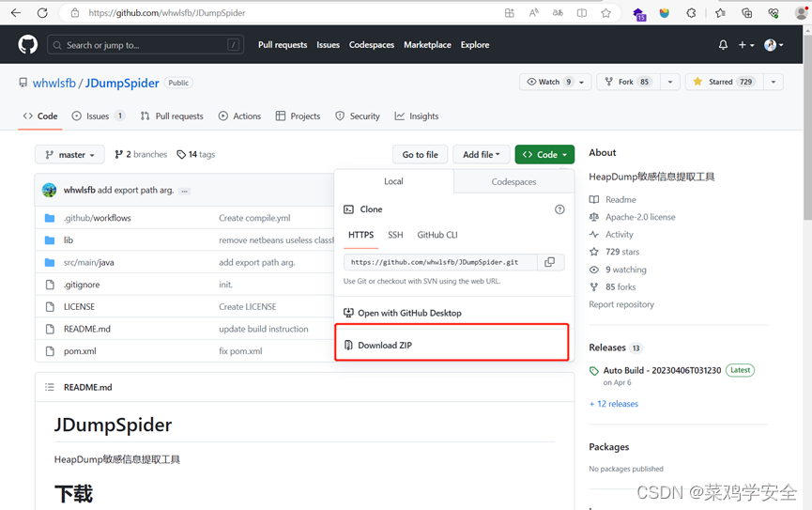Click the commit message ellipsis button
The image size is (812, 510).
[x=184, y=192]
